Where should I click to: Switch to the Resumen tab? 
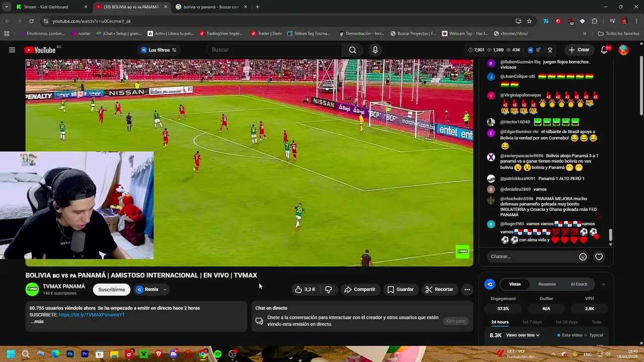coord(547,284)
